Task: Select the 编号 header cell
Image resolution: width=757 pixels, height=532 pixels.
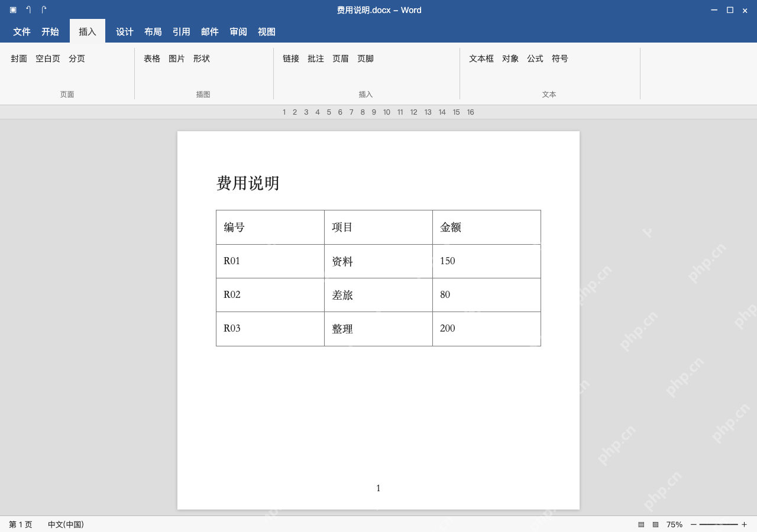Action: 270,227
